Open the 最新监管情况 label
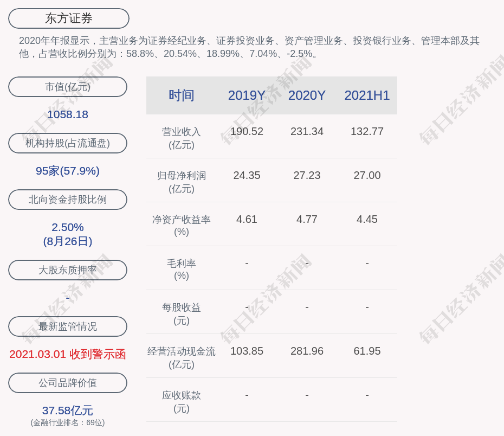This screenshot has height=436, width=504. 68,326
